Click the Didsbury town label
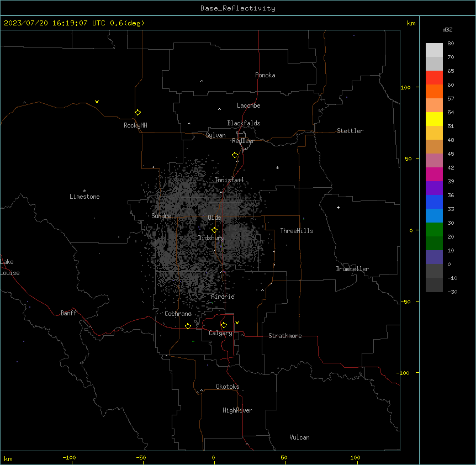476x465 pixels. click(211, 238)
